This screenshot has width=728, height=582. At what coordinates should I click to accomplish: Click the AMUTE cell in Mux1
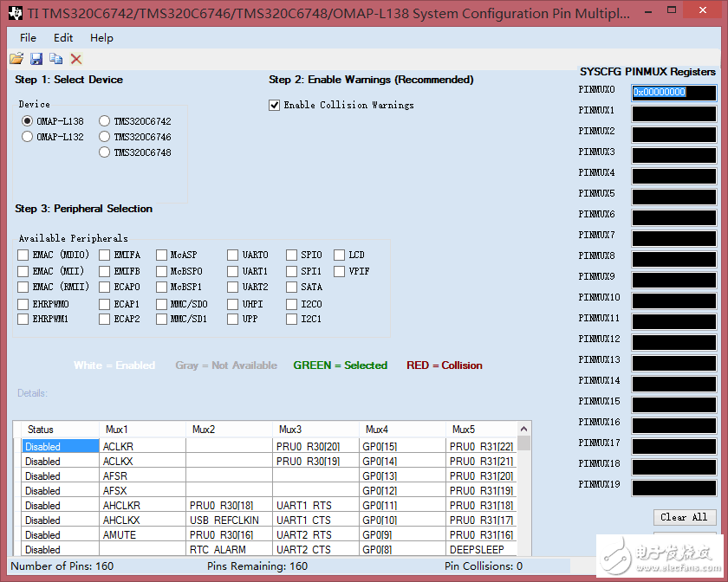tap(142, 535)
